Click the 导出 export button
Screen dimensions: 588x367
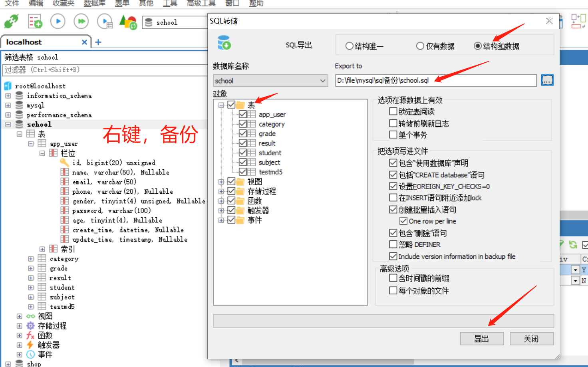click(x=482, y=339)
